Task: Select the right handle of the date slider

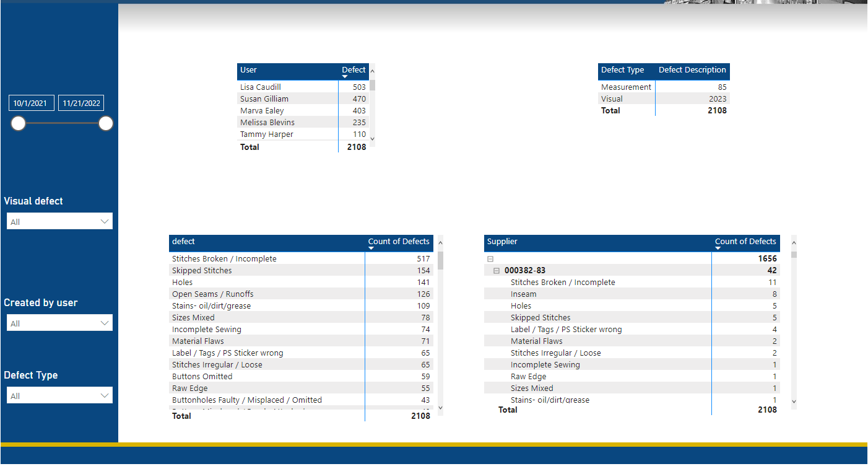Action: tap(106, 123)
